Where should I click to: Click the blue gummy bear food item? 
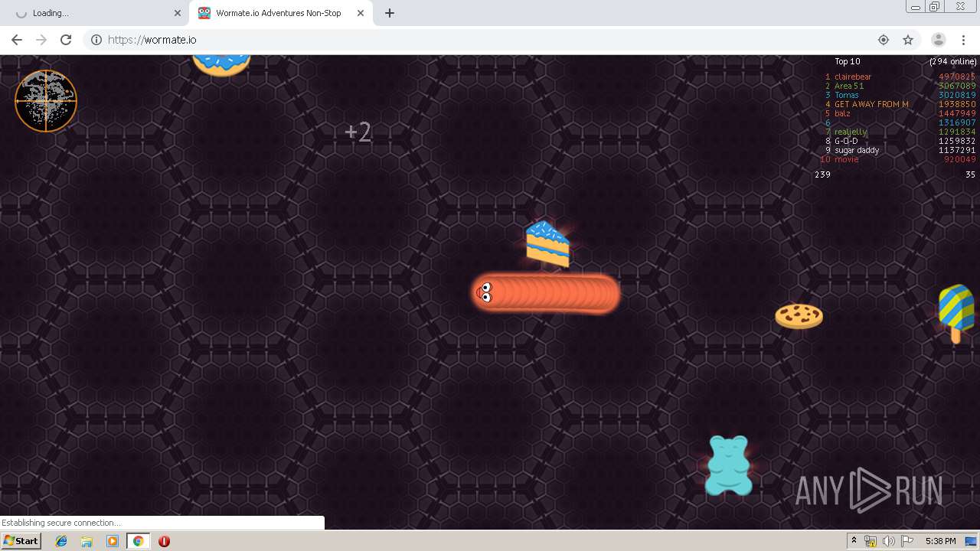click(x=728, y=465)
